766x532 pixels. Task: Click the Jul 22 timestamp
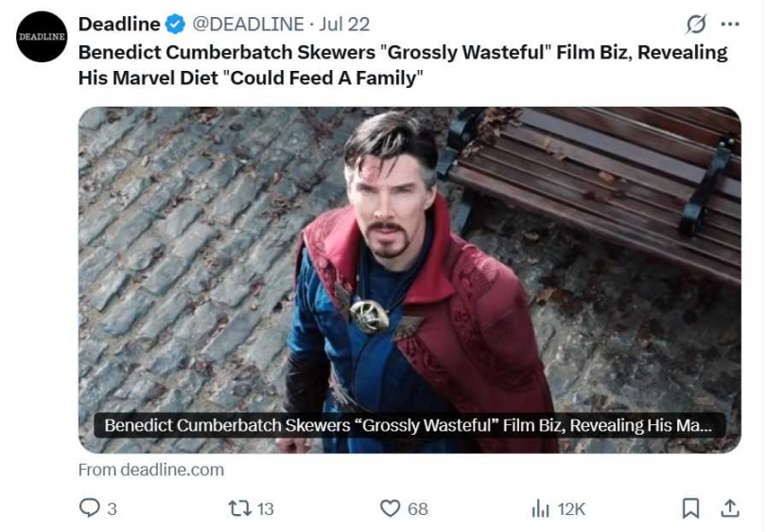point(345,24)
